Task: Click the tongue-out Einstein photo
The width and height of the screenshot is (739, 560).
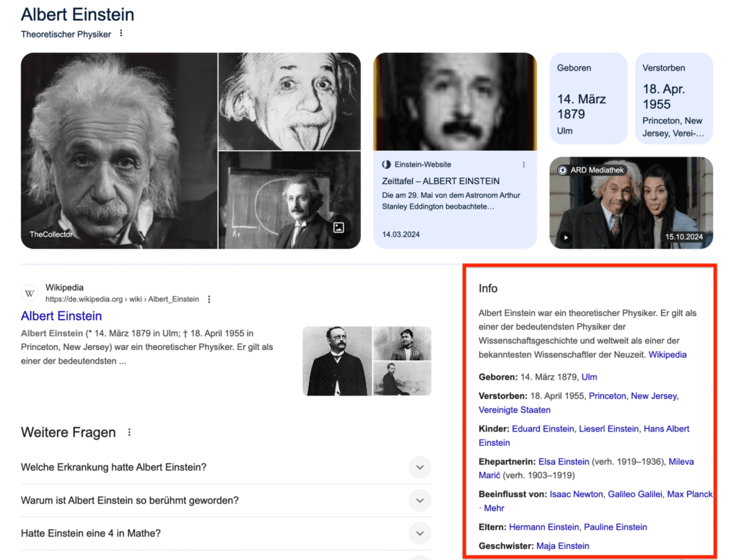Action: (289, 101)
